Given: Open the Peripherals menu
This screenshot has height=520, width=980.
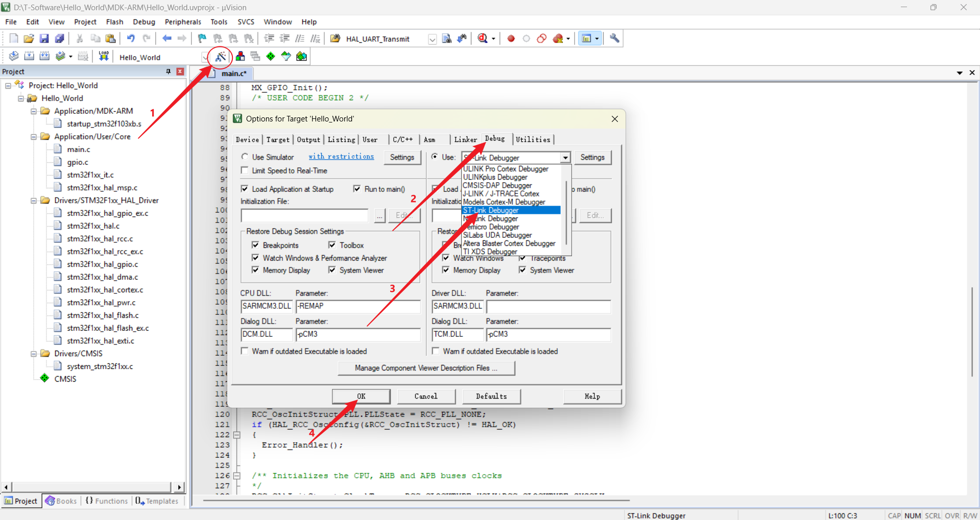Looking at the screenshot, I should (x=183, y=22).
